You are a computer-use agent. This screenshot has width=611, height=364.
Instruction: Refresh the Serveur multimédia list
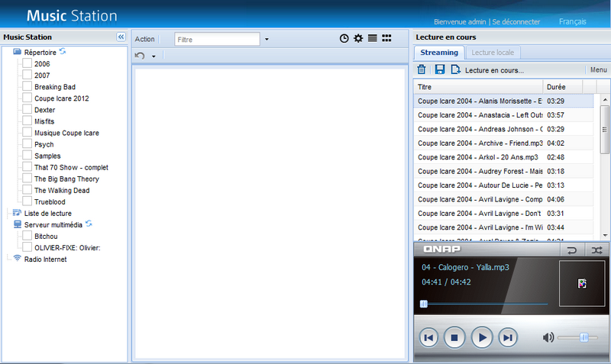[x=89, y=224]
